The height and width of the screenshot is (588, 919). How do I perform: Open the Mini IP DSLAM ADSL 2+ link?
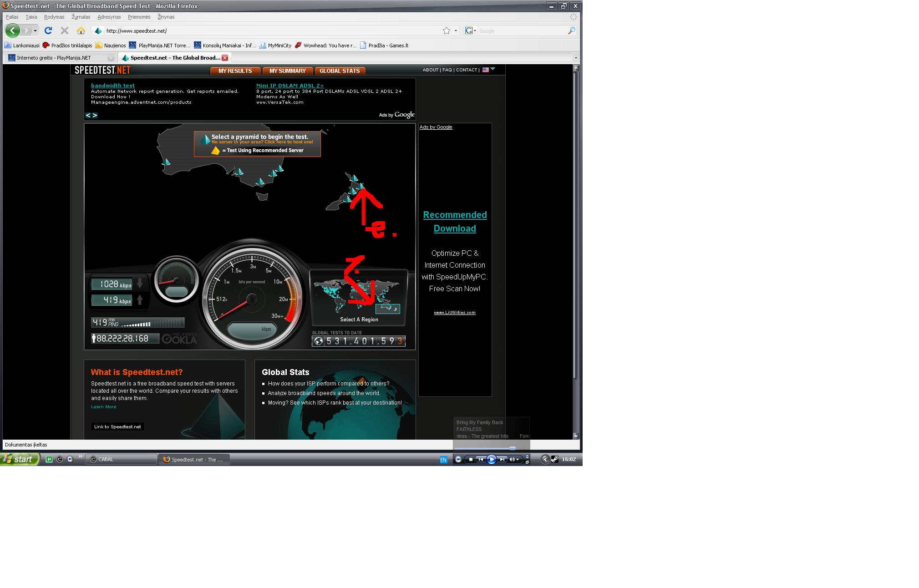pyautogui.click(x=290, y=86)
